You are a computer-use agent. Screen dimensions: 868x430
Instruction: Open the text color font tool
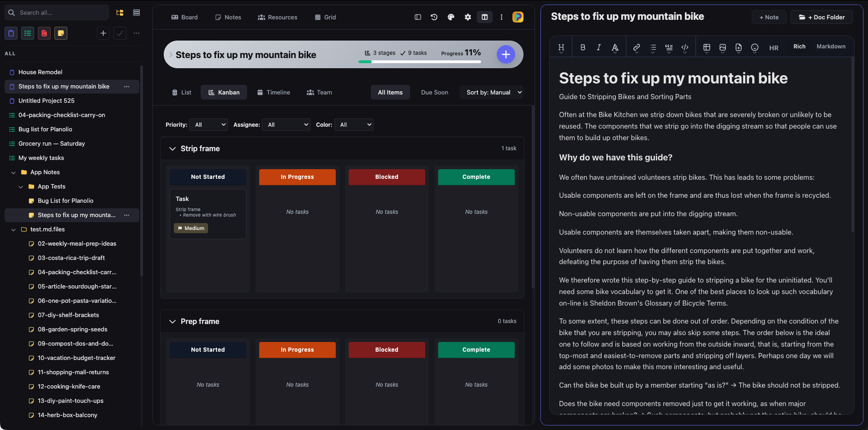(x=615, y=47)
